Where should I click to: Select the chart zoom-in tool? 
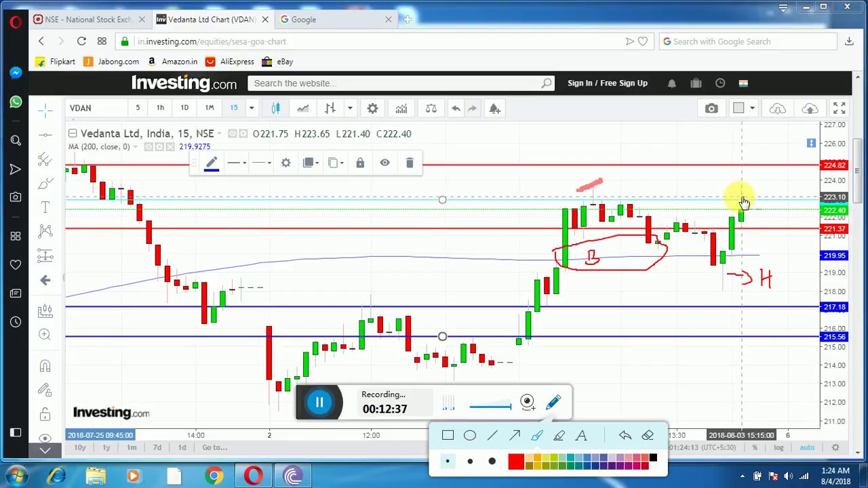point(45,334)
